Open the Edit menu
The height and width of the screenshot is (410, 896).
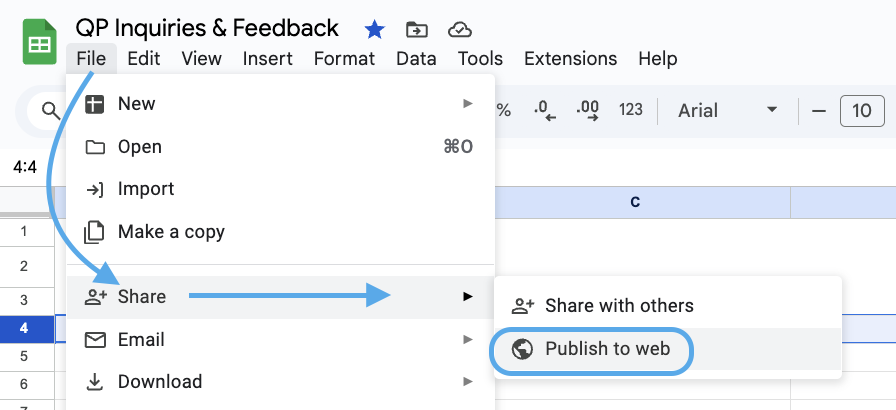coord(143,59)
